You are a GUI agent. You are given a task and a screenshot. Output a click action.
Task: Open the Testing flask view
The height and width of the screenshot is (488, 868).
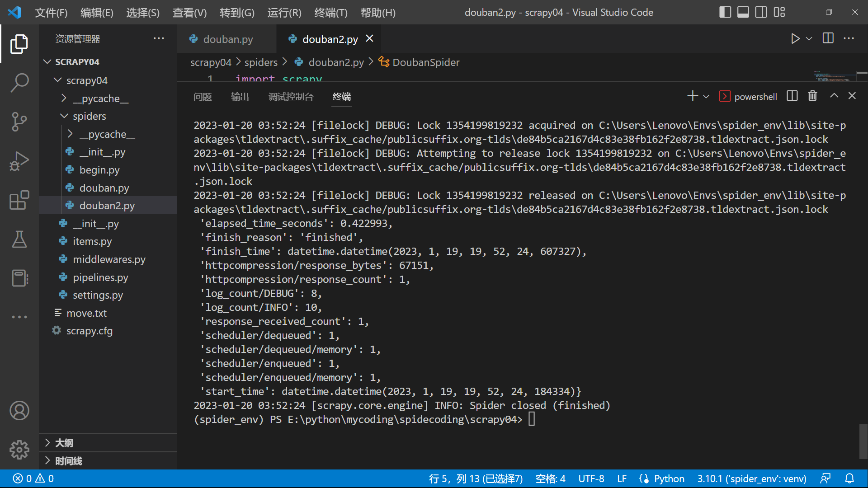tap(19, 239)
